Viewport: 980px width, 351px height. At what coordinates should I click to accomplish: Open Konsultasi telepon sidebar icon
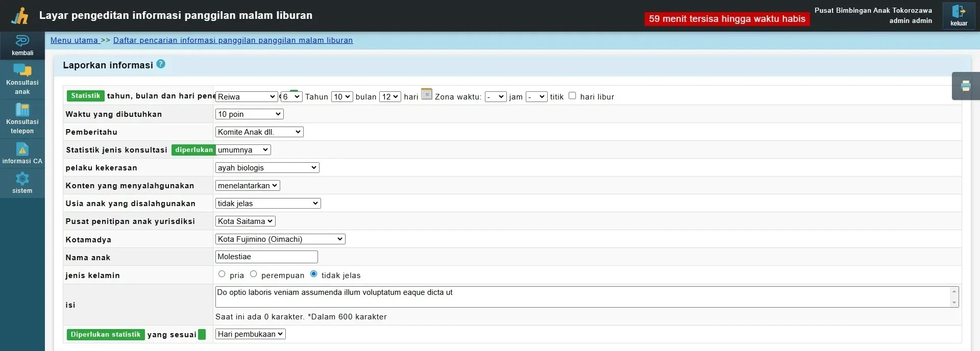coord(22,110)
